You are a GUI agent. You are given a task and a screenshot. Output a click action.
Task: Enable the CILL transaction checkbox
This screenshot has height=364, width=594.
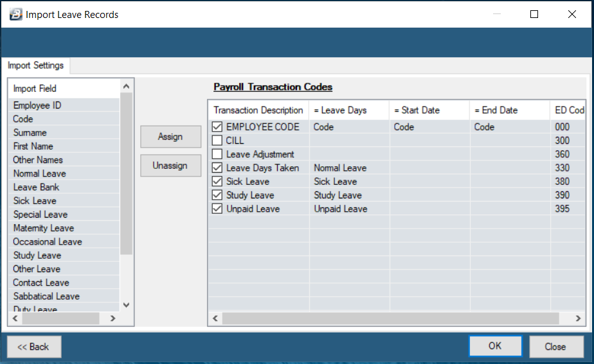click(x=217, y=141)
